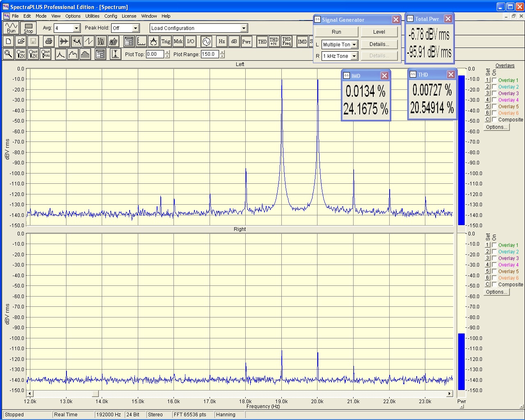The image size is (525, 420).
Task: Click the Run analyzer toolbar button
Action: point(11,28)
